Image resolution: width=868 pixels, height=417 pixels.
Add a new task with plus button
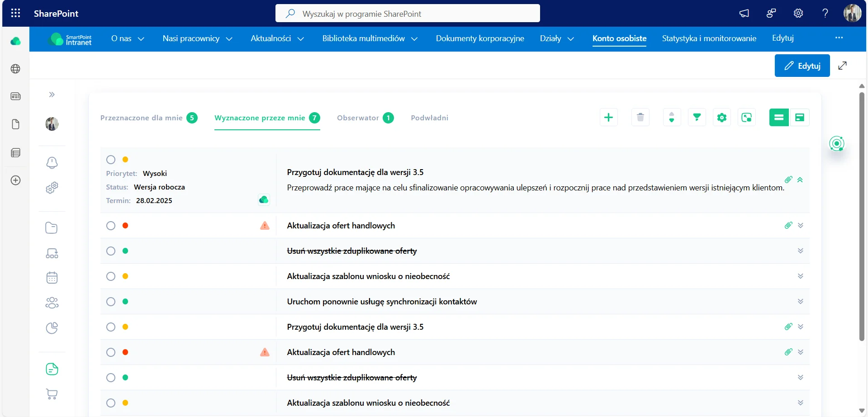click(608, 118)
